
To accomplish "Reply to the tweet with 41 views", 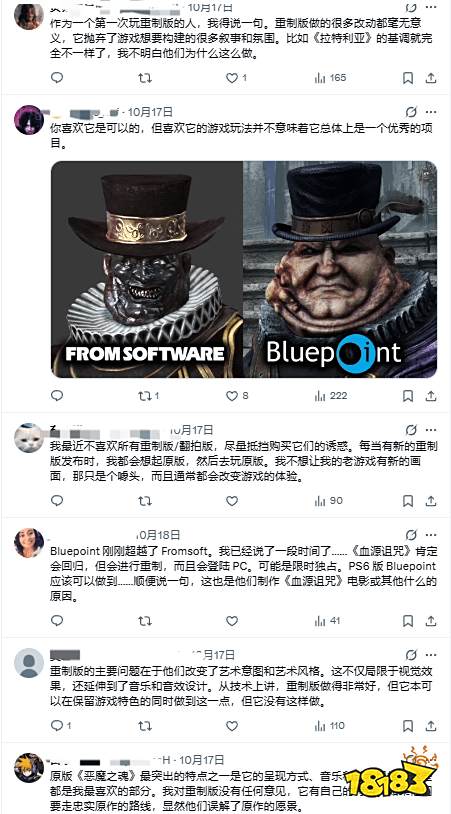I will (57, 620).
